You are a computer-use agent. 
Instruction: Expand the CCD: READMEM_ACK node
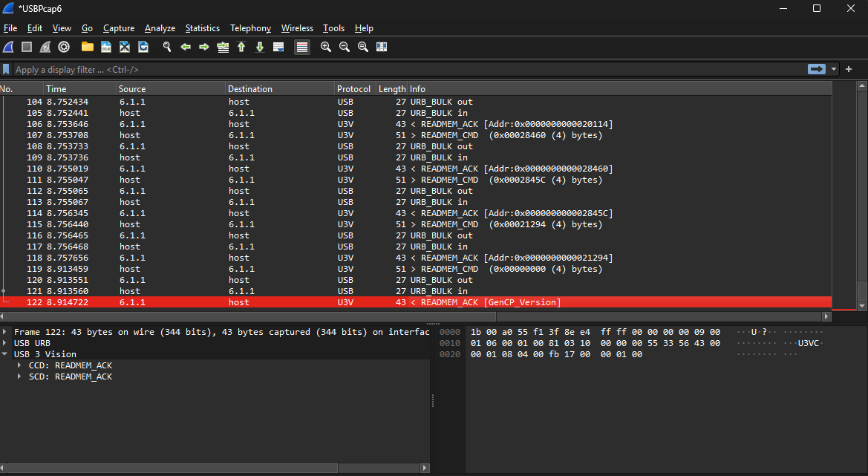pos(19,365)
